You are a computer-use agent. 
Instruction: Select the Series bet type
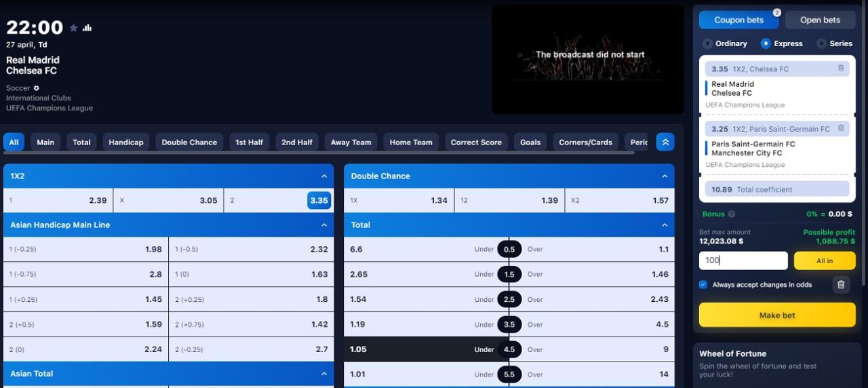(x=822, y=43)
